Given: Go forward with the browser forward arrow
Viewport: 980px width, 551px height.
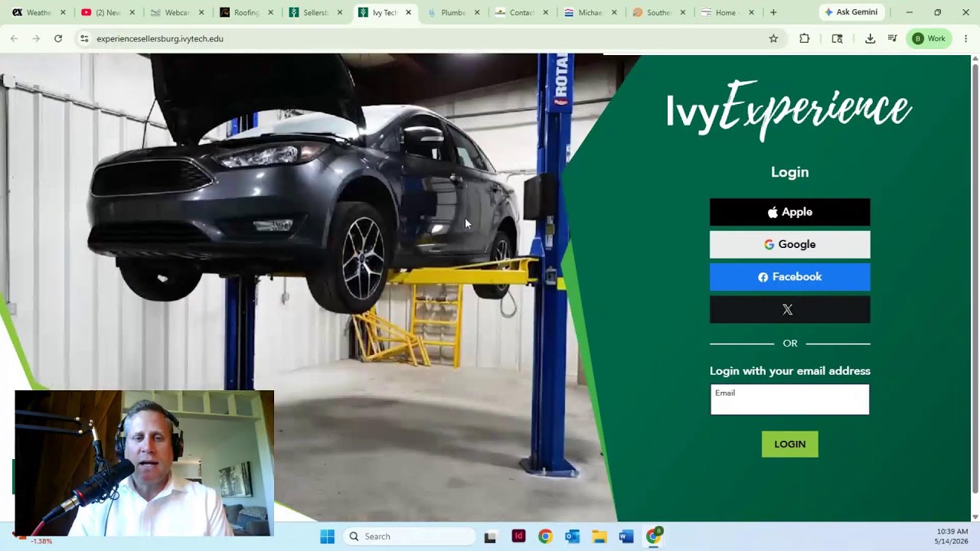Looking at the screenshot, I should [36, 38].
